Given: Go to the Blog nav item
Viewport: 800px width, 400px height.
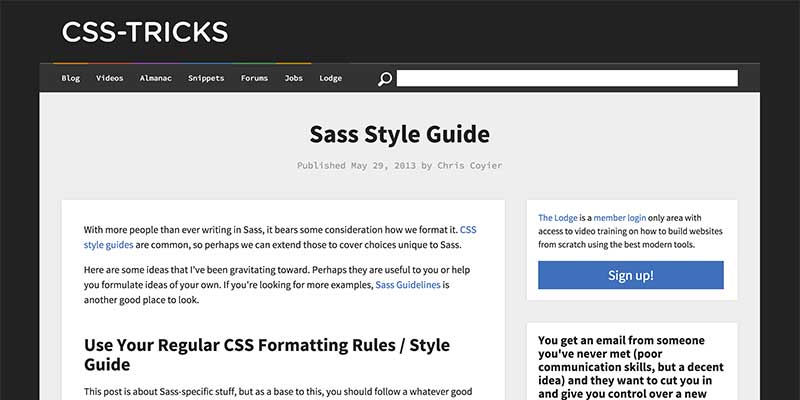Looking at the screenshot, I should [71, 78].
